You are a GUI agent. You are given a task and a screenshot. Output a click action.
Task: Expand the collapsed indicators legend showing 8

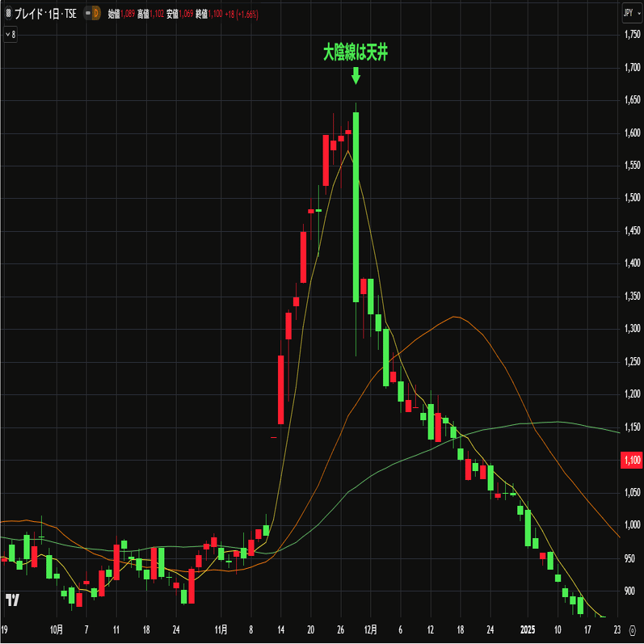(x=11, y=35)
